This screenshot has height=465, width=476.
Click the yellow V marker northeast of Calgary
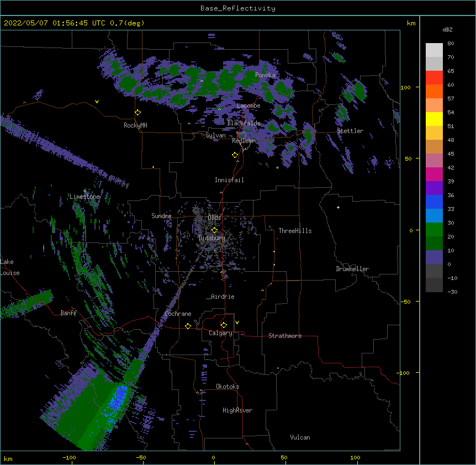(237, 323)
